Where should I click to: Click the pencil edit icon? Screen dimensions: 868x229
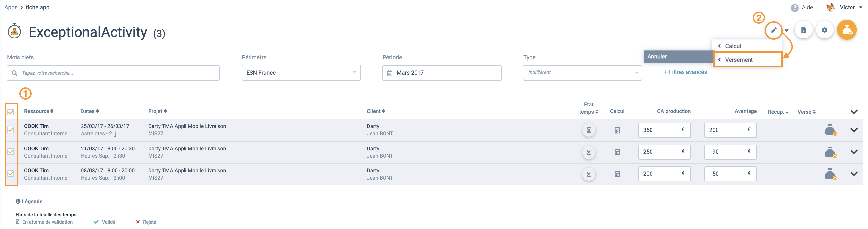(773, 30)
